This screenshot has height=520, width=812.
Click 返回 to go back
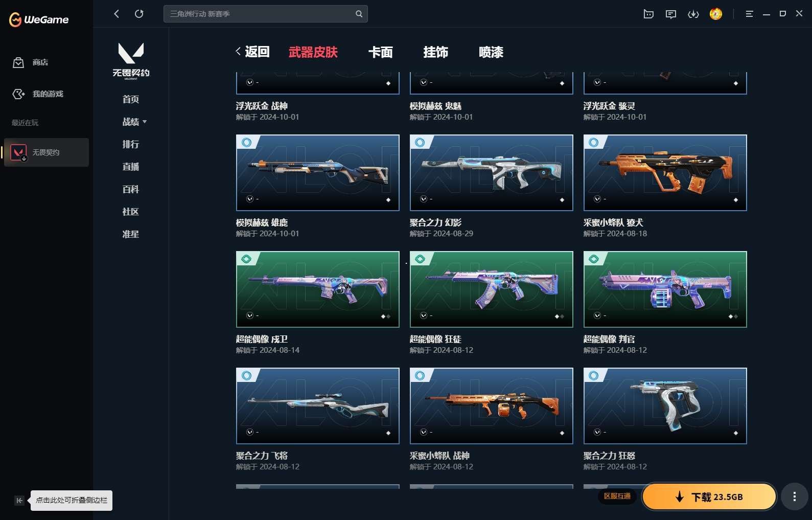tap(253, 52)
